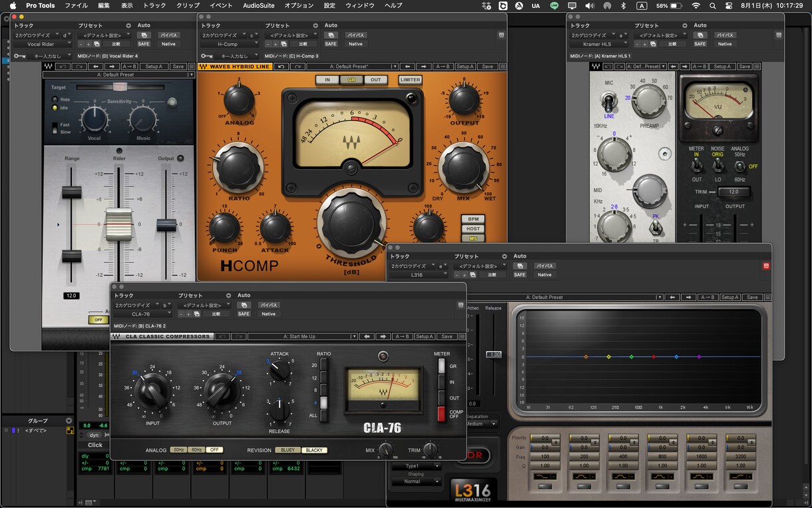The height and width of the screenshot is (508, 812).
Task: Click the L316 Release slider handle
Action: pyautogui.click(x=493, y=355)
